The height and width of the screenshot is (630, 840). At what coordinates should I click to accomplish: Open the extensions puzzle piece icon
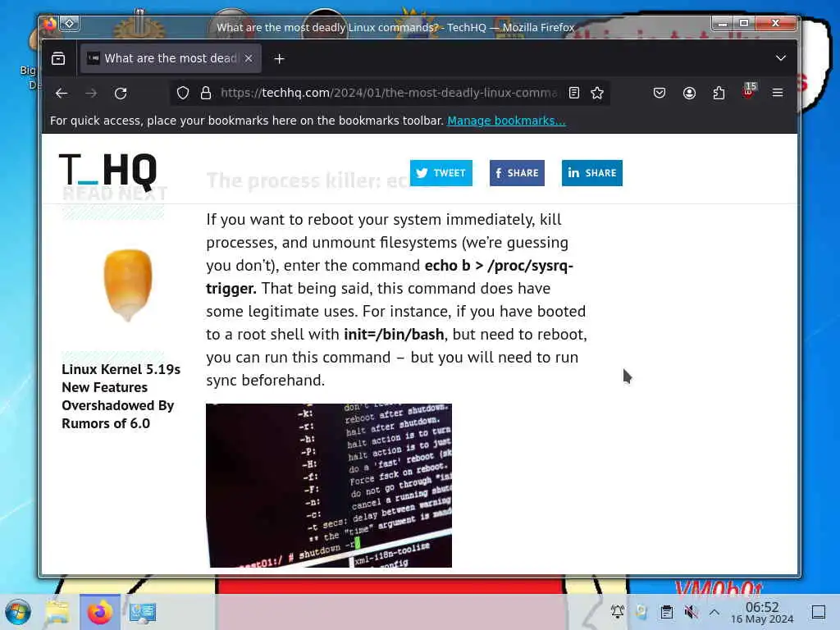point(719,94)
